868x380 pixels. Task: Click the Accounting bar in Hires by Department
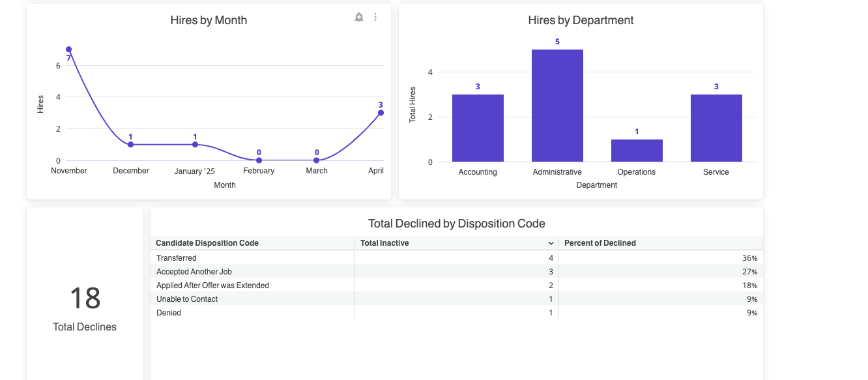(478, 128)
